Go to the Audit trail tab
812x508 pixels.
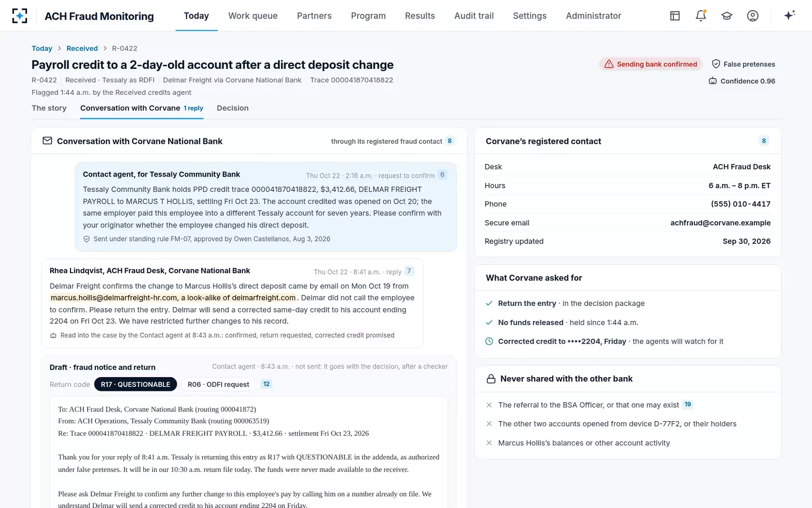click(x=474, y=16)
